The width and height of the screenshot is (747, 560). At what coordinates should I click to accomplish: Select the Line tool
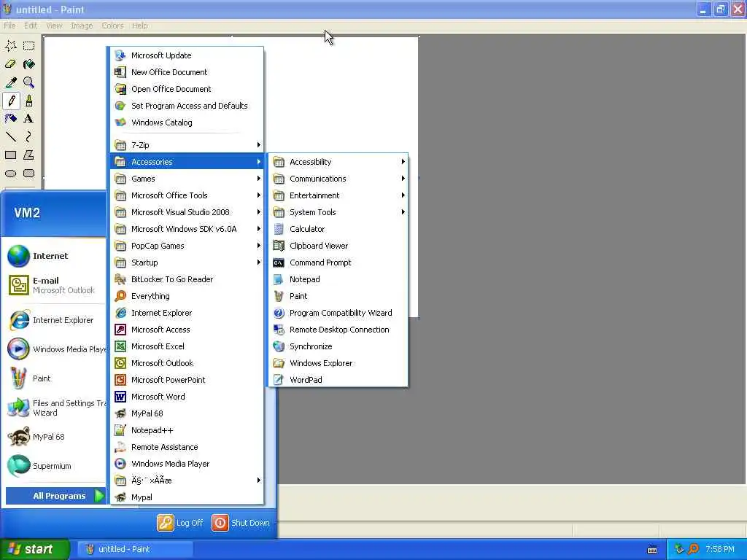[x=10, y=137]
